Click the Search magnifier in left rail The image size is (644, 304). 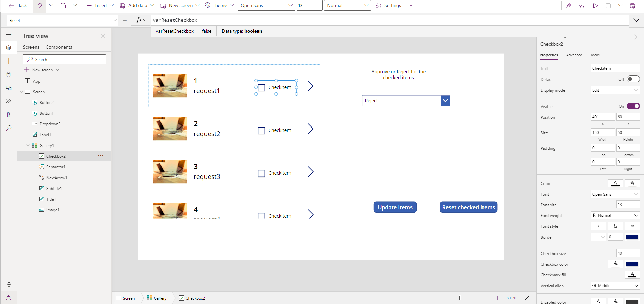(9, 128)
